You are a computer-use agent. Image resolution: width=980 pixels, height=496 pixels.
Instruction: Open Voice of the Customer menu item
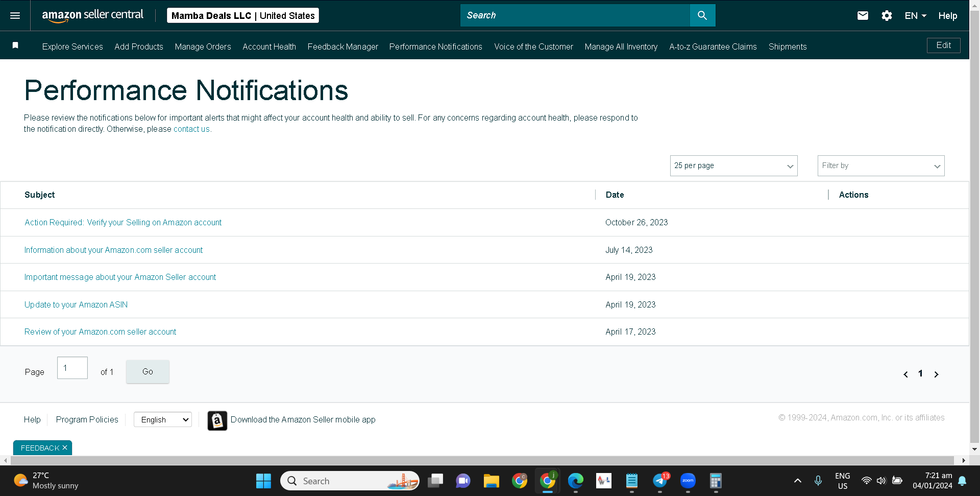point(533,46)
